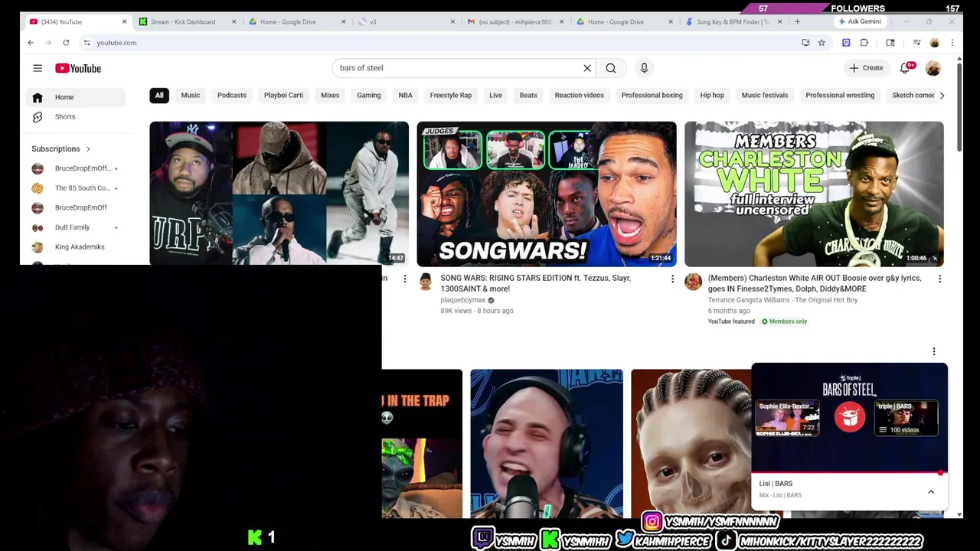
Task: Open the Twitch extension icon
Action: pos(846,43)
